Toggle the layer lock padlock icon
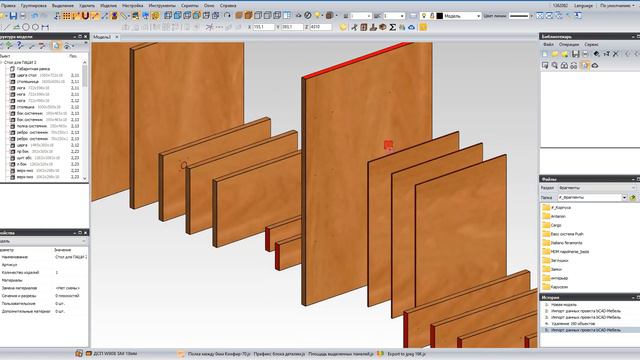 (432, 16)
